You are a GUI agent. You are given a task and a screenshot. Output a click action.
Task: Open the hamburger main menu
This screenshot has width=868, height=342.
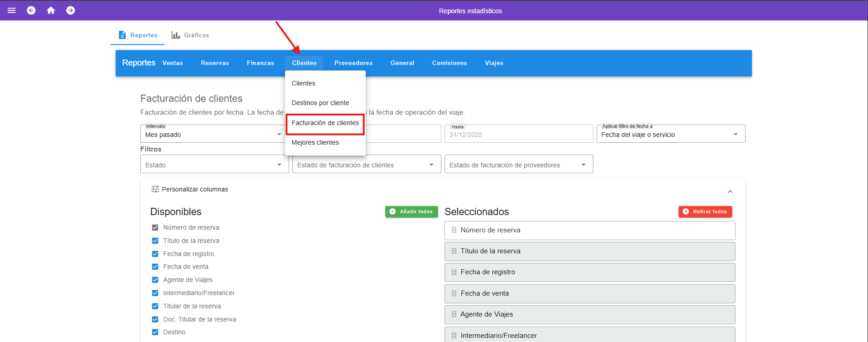[x=12, y=10]
